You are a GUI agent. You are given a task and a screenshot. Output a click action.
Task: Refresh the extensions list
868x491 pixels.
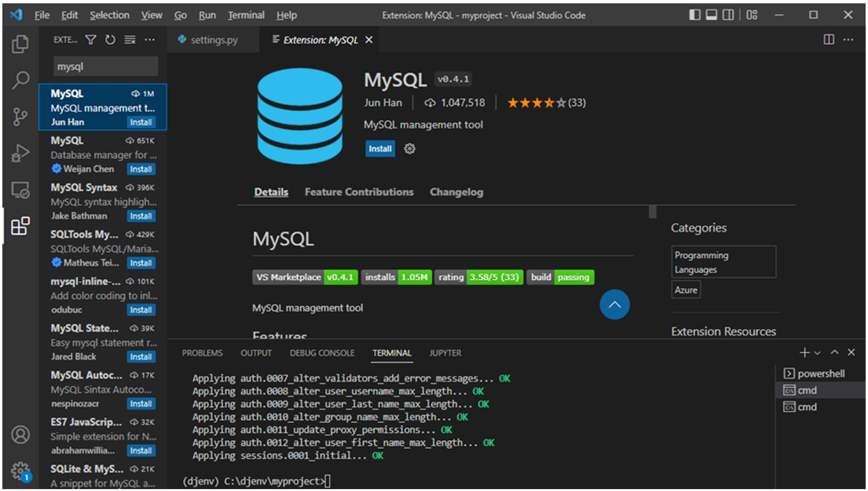(110, 40)
